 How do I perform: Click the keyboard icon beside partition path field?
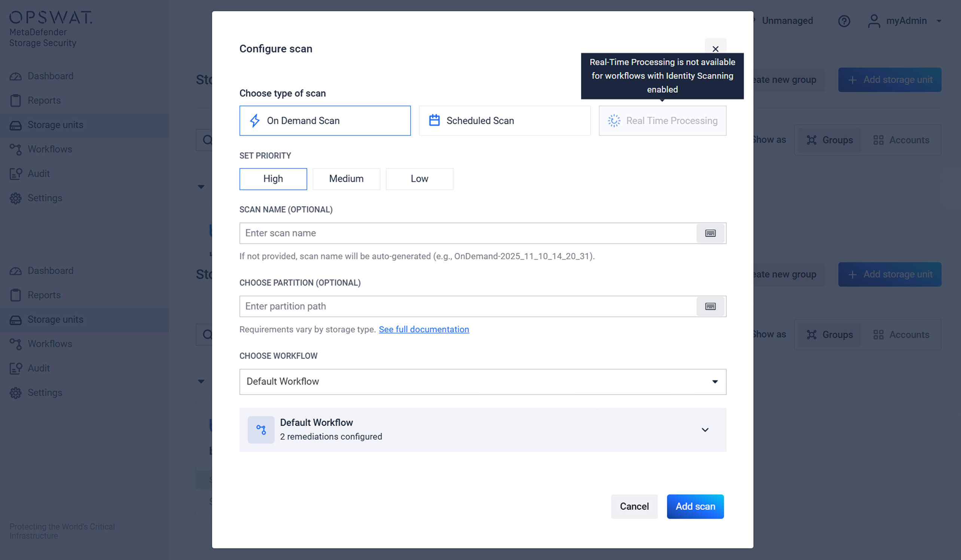tap(710, 306)
